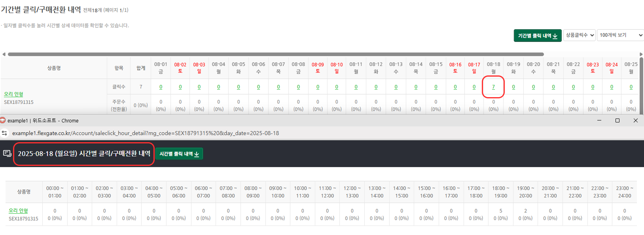The width and height of the screenshot is (644, 235).
Task: Click the 18:00 ~ 19:00 column header
Action: (500, 192)
